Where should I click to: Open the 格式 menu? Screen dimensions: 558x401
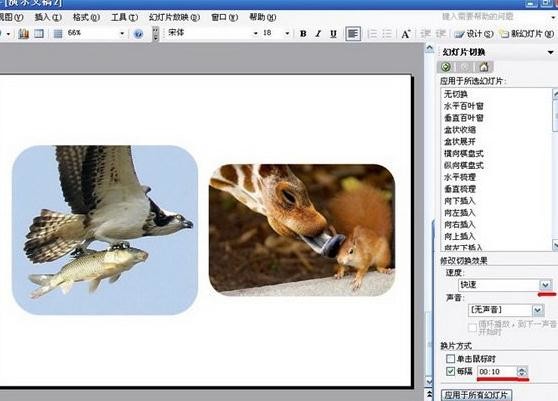coord(86,17)
